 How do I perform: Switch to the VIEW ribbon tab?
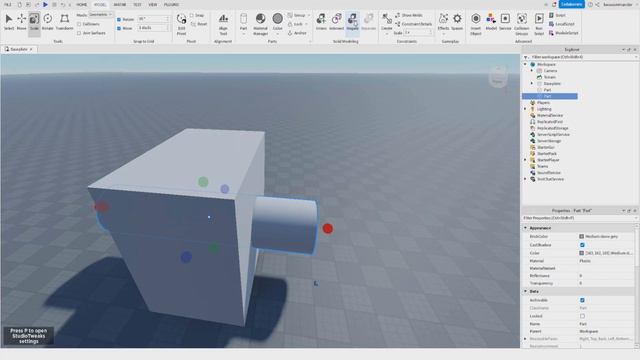153,4
